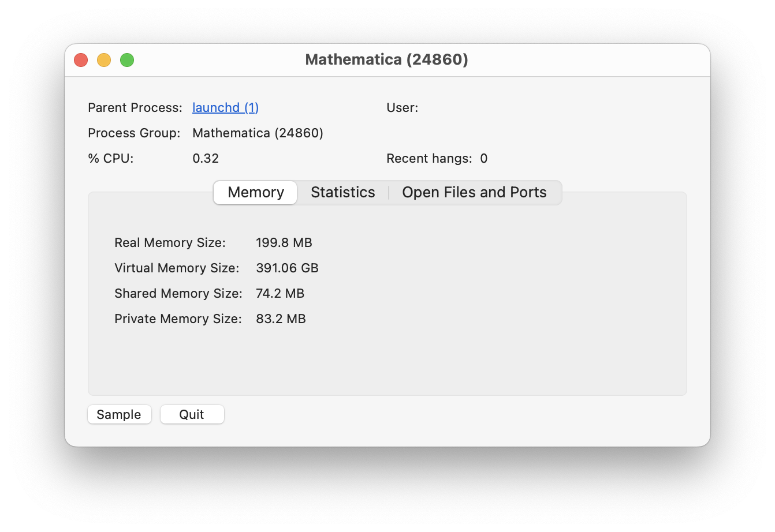Open the launchd (1) parent process link
The width and height of the screenshot is (775, 532).
225,108
